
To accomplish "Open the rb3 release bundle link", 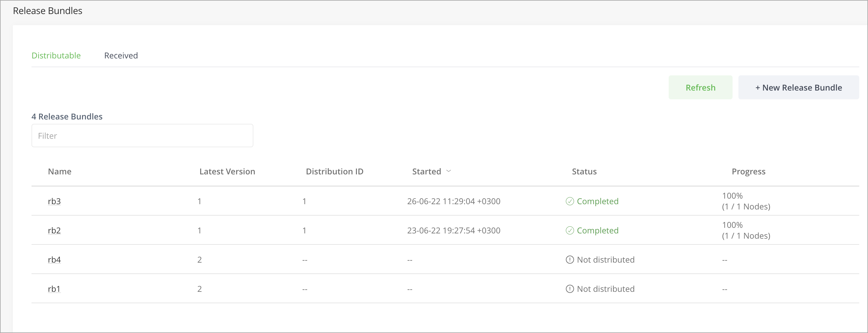I will tap(54, 202).
